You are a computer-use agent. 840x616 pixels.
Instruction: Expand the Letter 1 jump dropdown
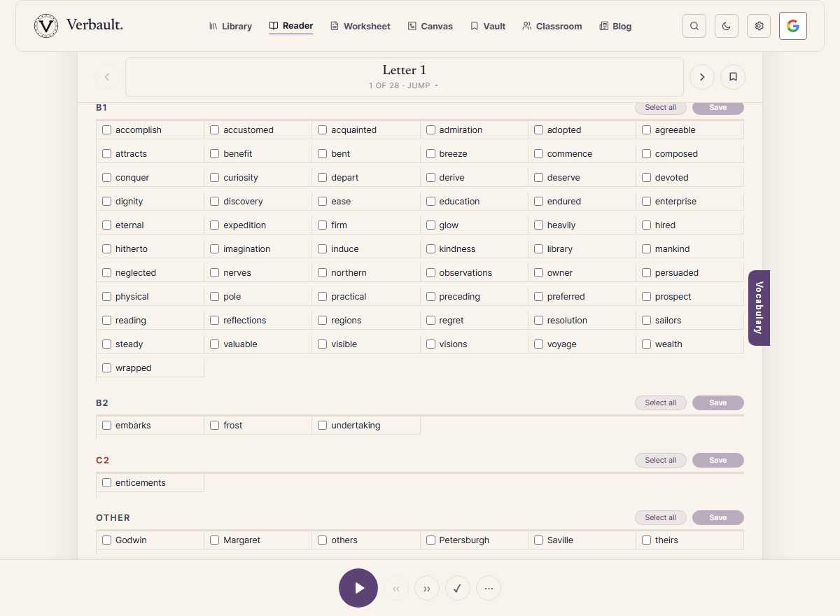pos(404,85)
